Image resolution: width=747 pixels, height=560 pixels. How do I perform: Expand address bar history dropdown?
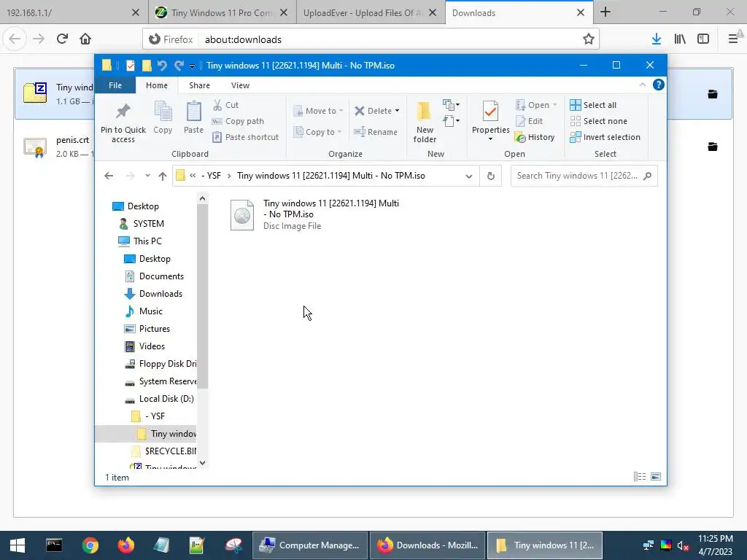(x=469, y=176)
